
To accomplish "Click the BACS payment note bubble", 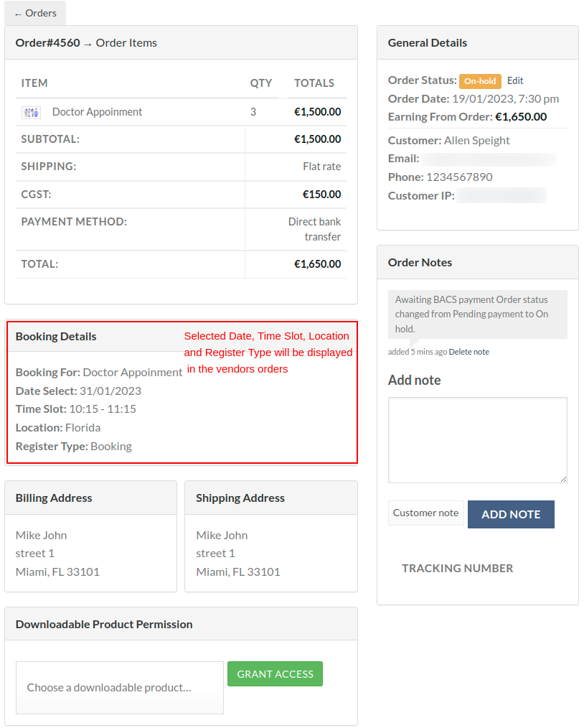I will point(477,314).
